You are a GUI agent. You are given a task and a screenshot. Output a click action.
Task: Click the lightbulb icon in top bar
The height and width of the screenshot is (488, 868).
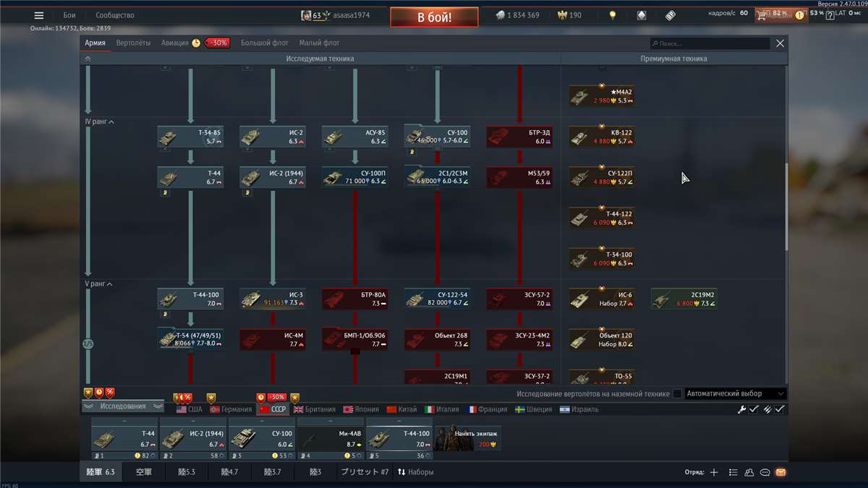[612, 15]
